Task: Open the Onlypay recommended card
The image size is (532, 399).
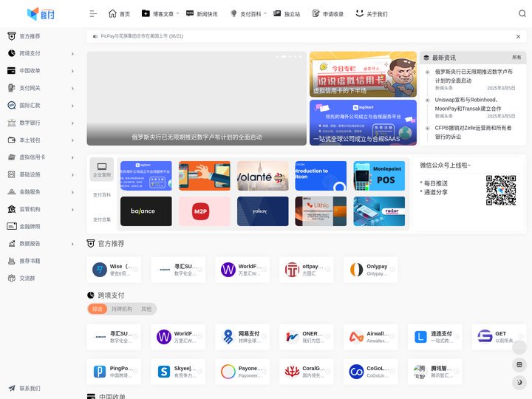Action: point(370,270)
